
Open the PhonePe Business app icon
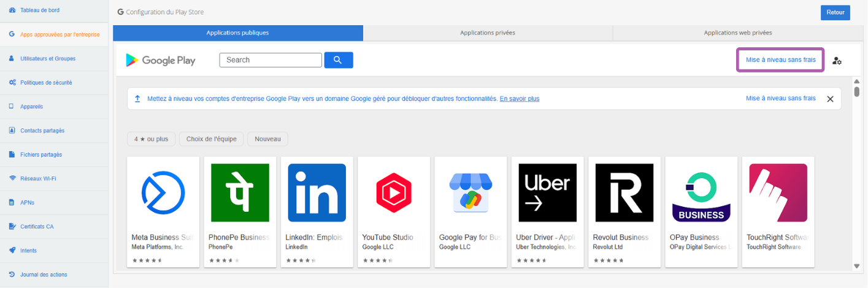click(x=240, y=192)
